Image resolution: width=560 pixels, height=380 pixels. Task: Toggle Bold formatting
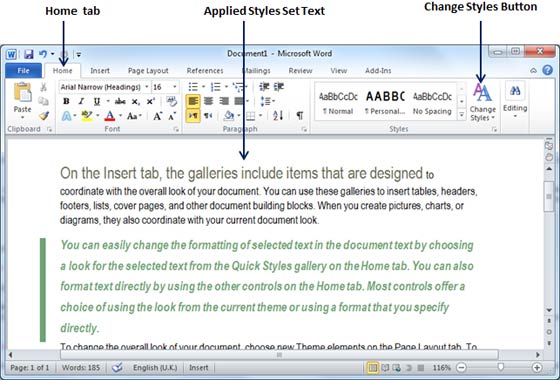click(x=66, y=101)
